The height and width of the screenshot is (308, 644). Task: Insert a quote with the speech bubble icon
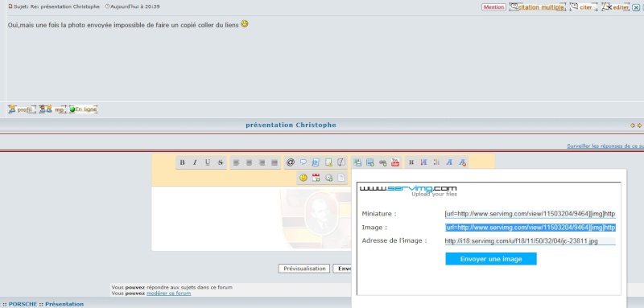pos(303,162)
